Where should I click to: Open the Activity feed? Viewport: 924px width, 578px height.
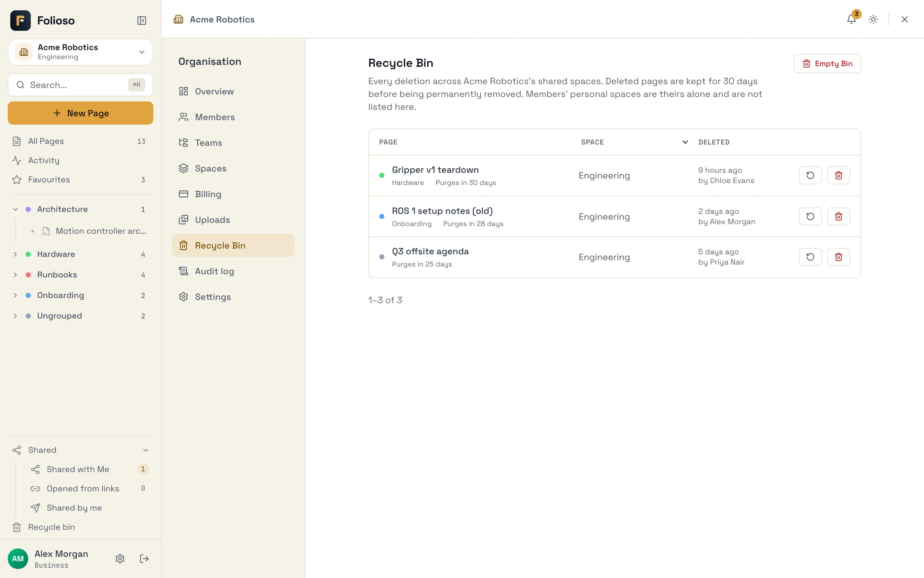[81, 160]
